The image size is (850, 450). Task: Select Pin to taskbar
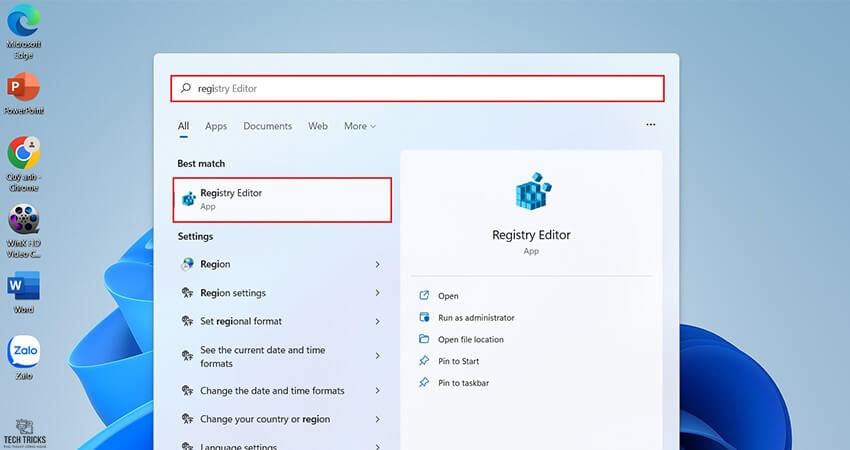pos(463,383)
